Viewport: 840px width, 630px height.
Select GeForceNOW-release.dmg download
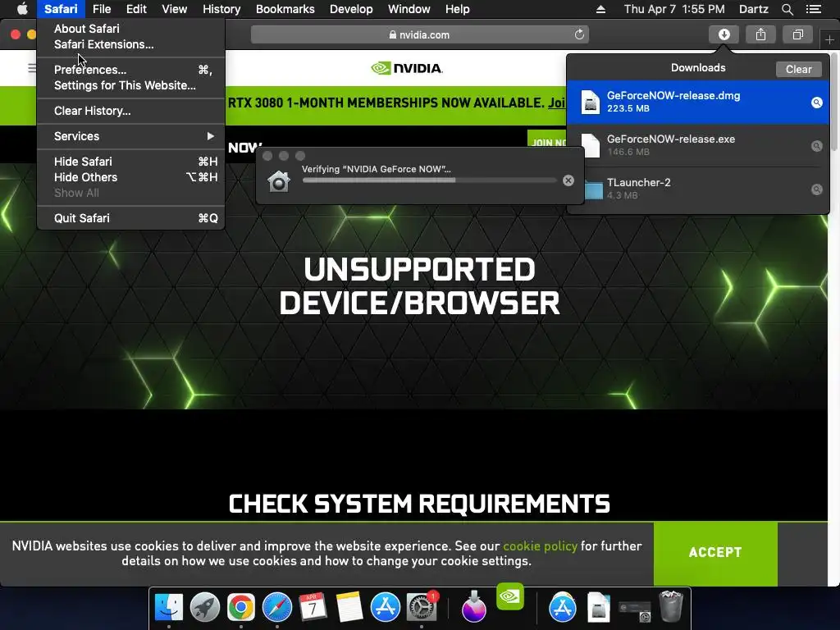697,102
